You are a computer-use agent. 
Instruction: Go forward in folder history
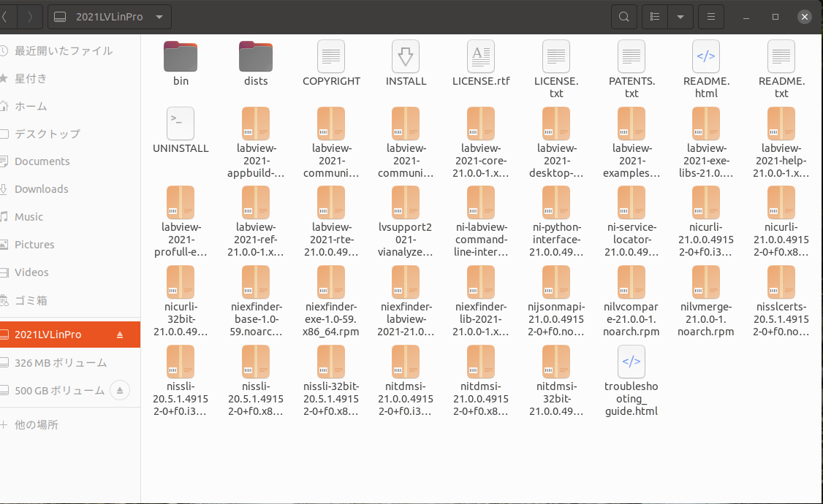(x=30, y=17)
